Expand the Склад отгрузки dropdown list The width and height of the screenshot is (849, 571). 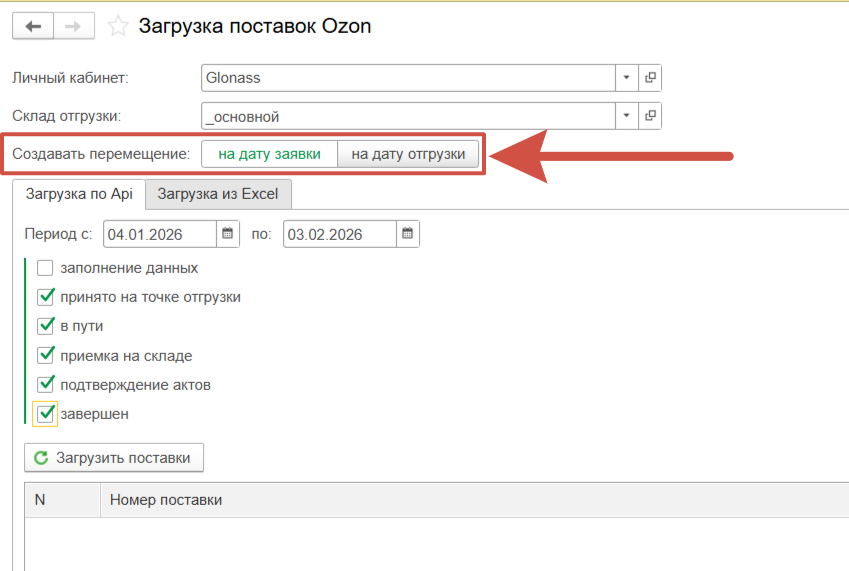[x=626, y=116]
